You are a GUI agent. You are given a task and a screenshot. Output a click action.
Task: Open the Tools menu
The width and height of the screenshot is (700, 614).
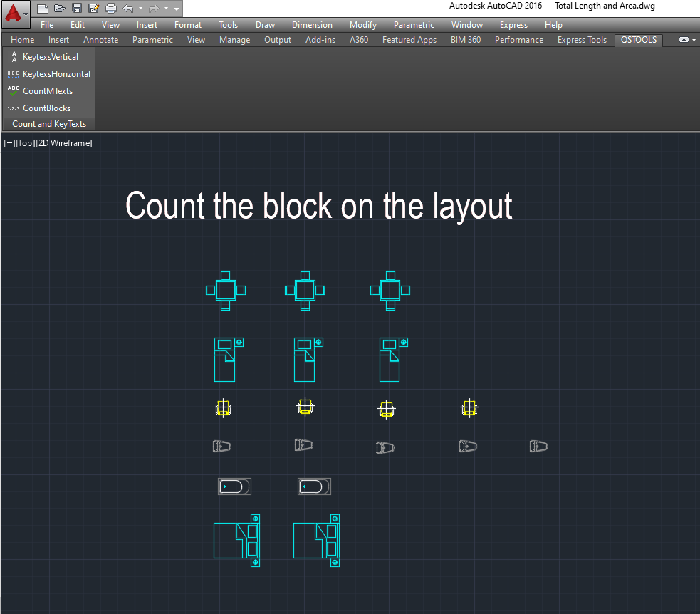tap(228, 25)
